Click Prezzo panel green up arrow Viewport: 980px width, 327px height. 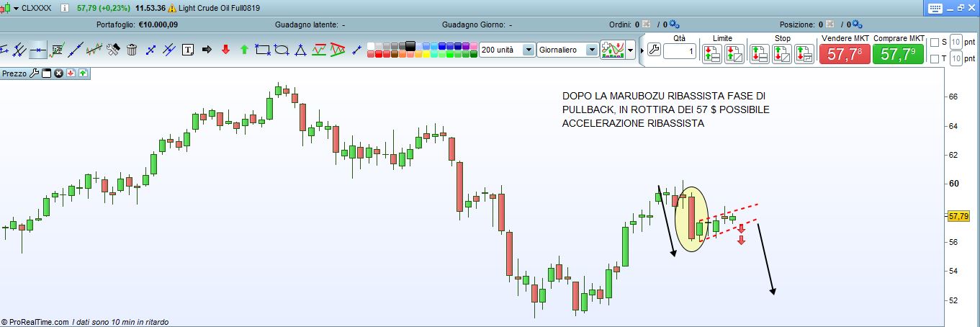click(83, 73)
